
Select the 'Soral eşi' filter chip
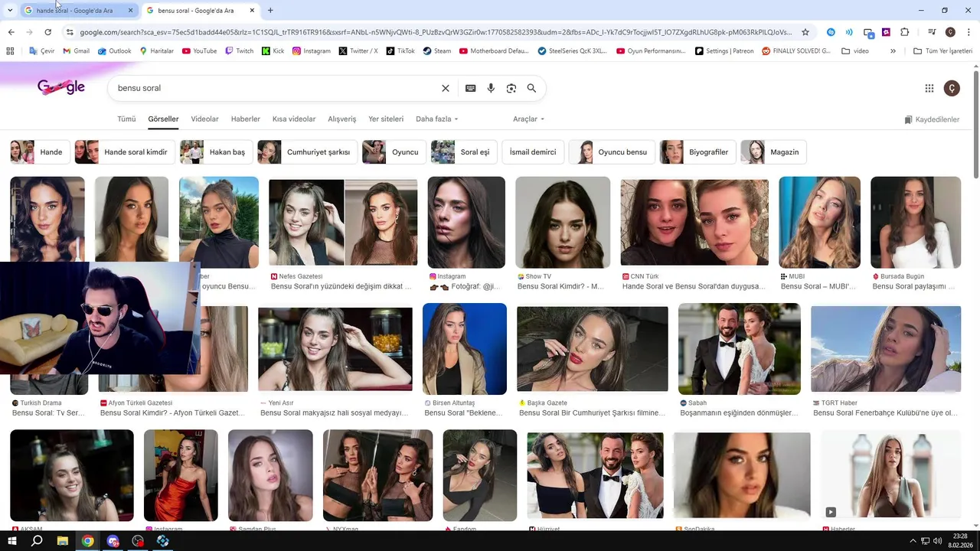click(x=464, y=152)
